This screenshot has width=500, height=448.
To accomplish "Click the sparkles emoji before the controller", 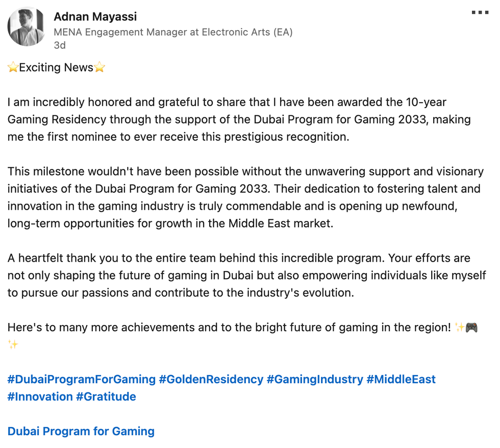I will pyautogui.click(x=459, y=327).
